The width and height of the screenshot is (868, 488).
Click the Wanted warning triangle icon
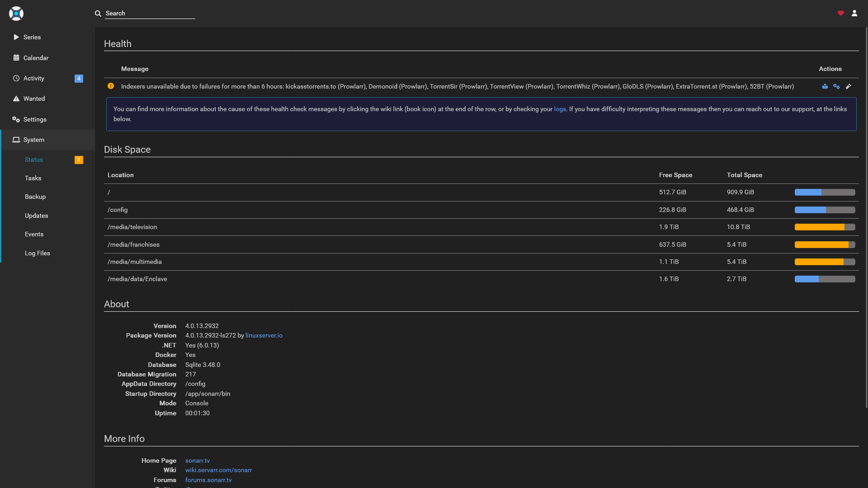point(16,99)
